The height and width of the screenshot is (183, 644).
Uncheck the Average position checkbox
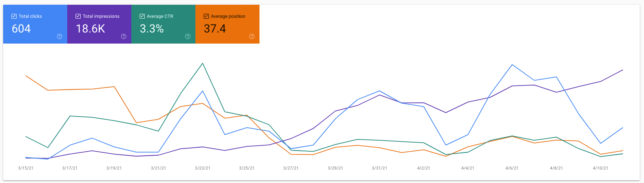pos(206,16)
